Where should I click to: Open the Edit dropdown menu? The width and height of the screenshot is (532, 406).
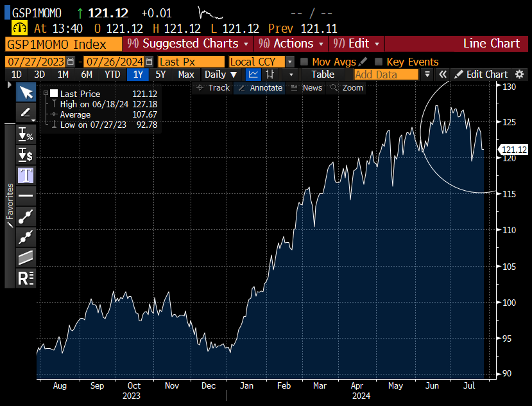[356, 44]
